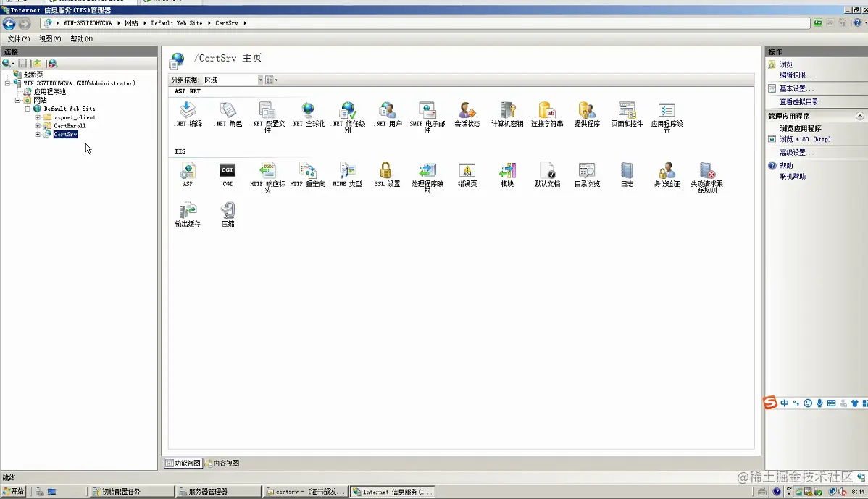Open the ASP feature icon
This screenshot has height=499, width=868.
188,175
